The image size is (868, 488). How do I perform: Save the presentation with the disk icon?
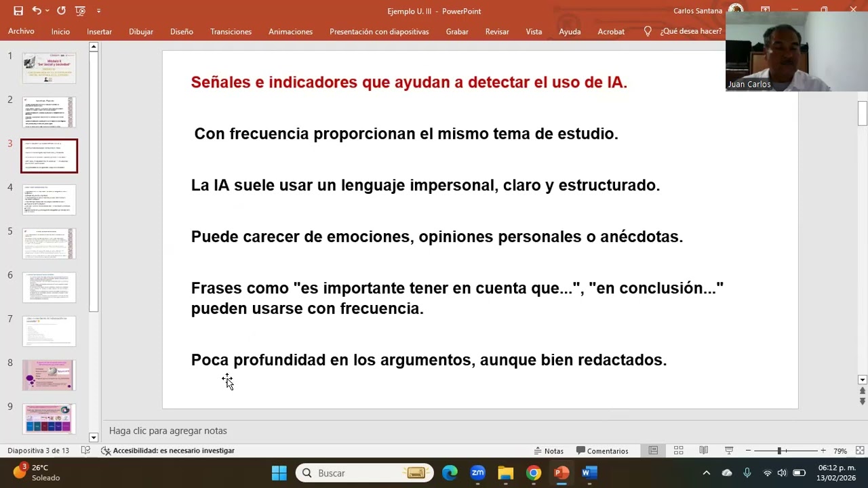(x=18, y=11)
